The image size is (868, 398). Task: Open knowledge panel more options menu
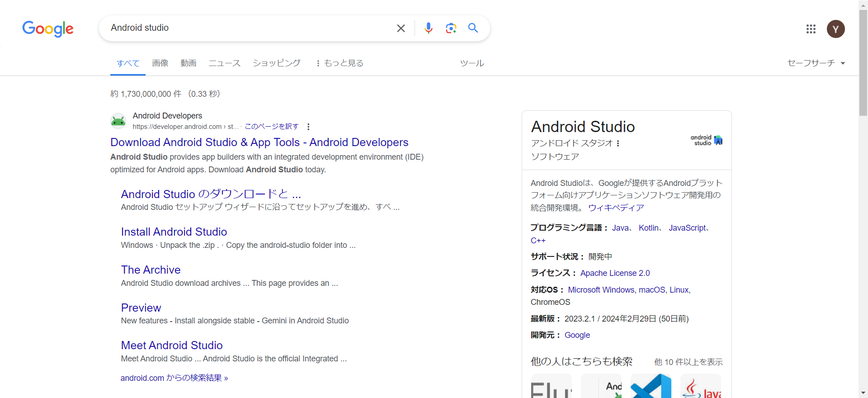[618, 143]
